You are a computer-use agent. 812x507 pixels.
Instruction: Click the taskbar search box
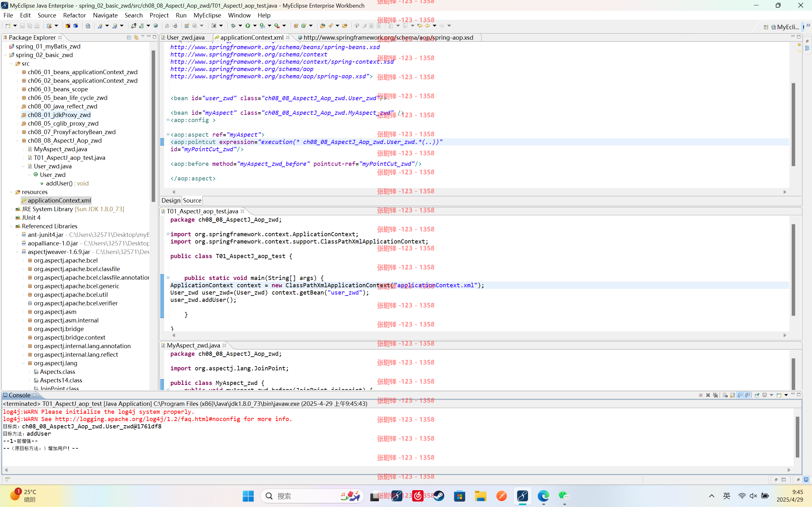[x=312, y=496]
